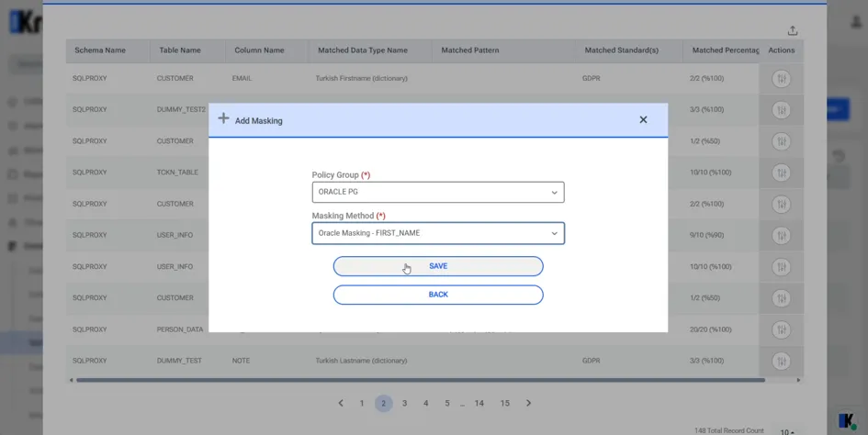
Task: Go to page 14
Action: coord(479,404)
